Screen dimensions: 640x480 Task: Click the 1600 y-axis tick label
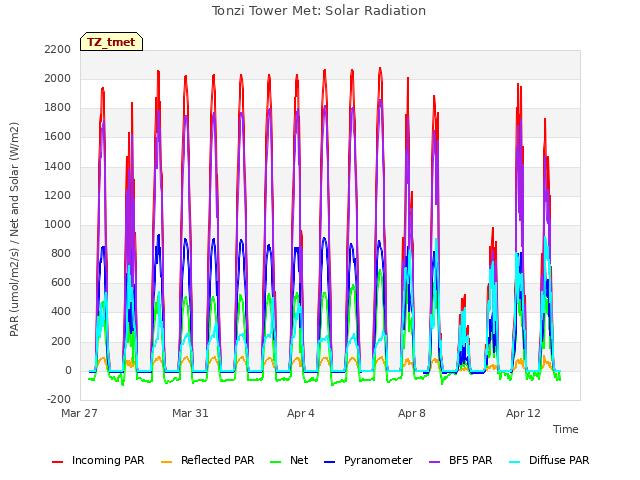click(x=58, y=137)
